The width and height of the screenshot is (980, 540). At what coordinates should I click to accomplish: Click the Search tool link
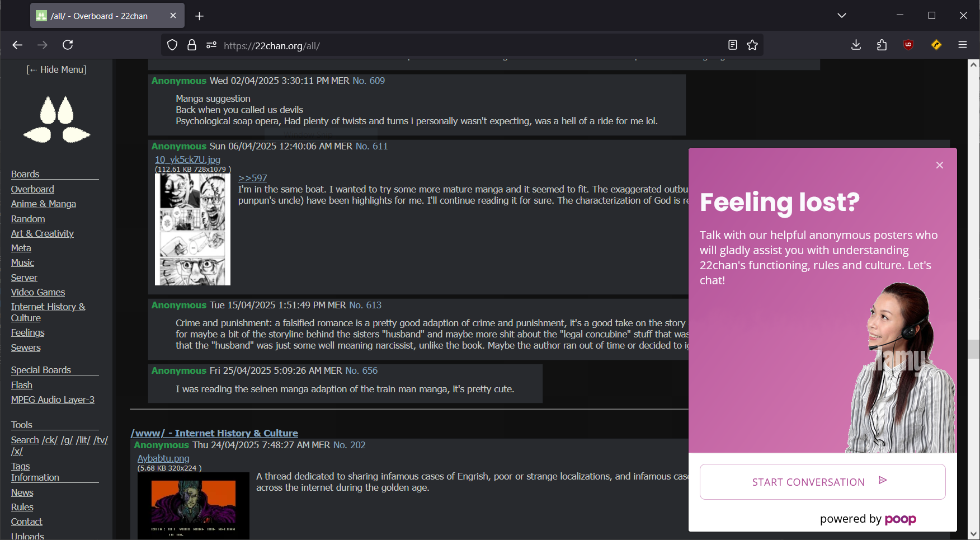pyautogui.click(x=25, y=440)
